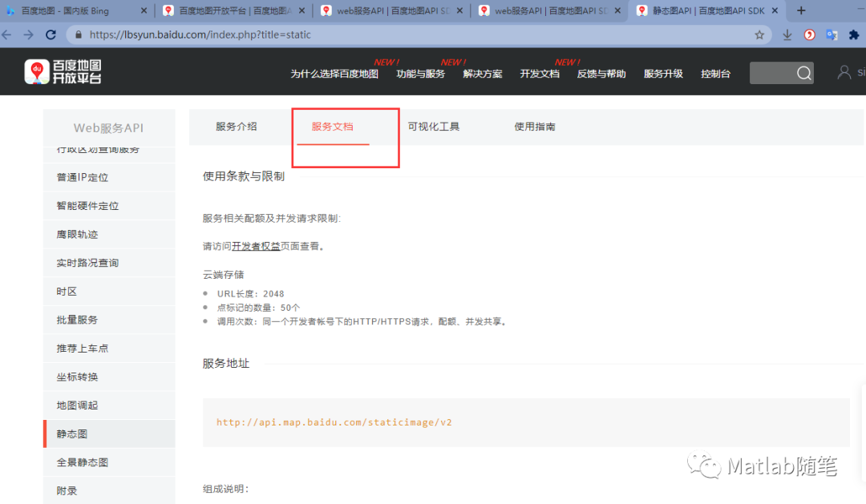Click the browser address bar URL
The height and width of the screenshot is (504, 866).
(x=200, y=34)
